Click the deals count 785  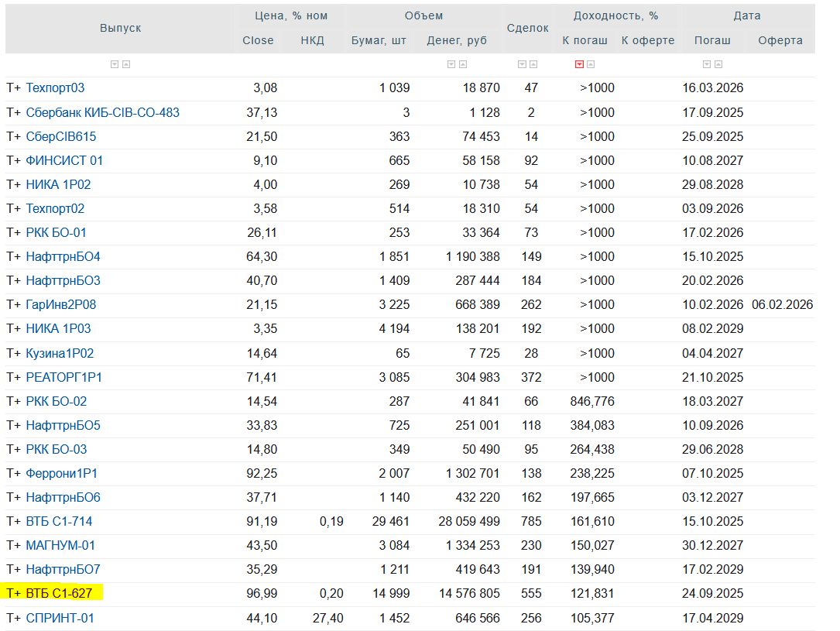click(x=531, y=522)
